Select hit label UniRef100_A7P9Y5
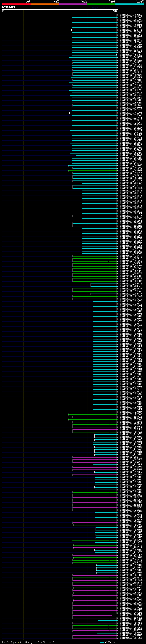The image size is (146, 644). click(x=131, y=299)
